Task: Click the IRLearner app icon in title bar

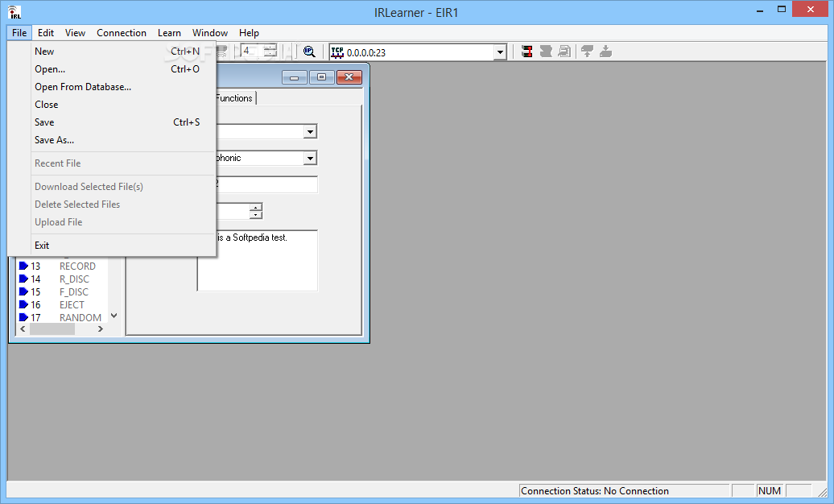Action: click(14, 12)
